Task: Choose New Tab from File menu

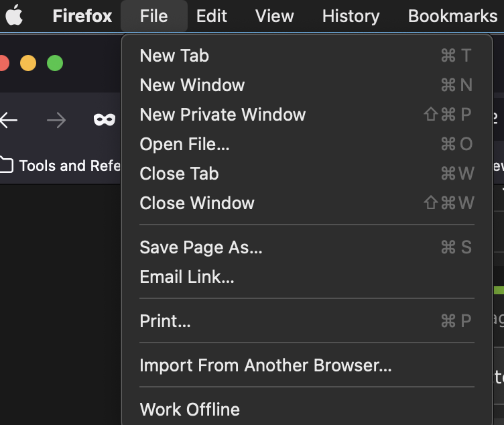Action: pyautogui.click(x=174, y=56)
